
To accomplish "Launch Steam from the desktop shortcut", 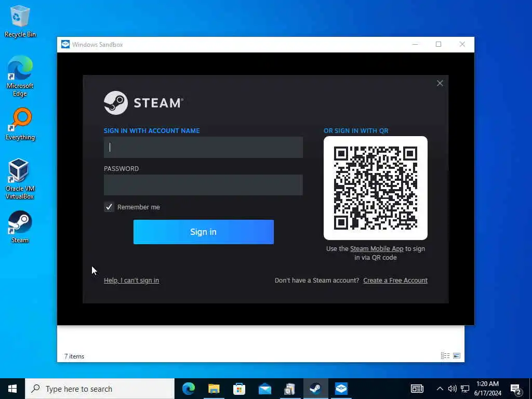I will pyautogui.click(x=20, y=227).
